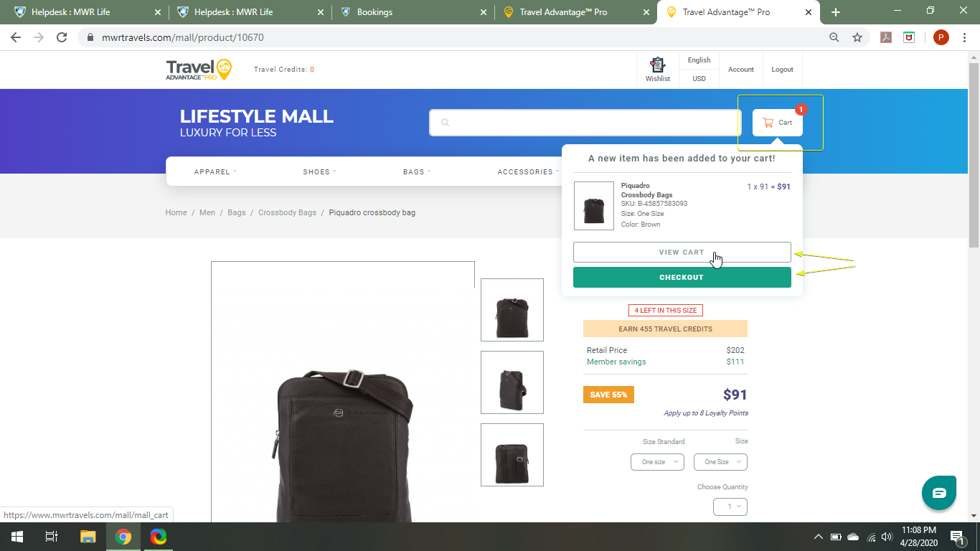Screen dimensions: 980x551
Task: Click the SAVE 55% badge
Action: (x=608, y=395)
